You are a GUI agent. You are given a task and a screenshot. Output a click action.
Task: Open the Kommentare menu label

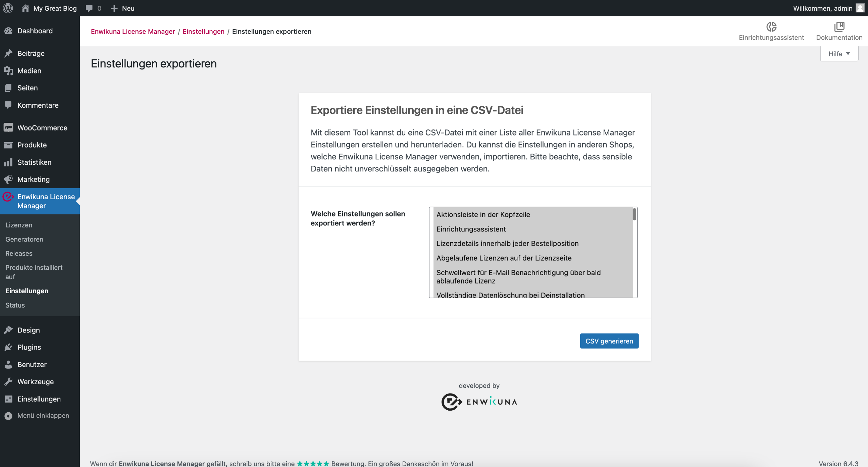click(38, 105)
